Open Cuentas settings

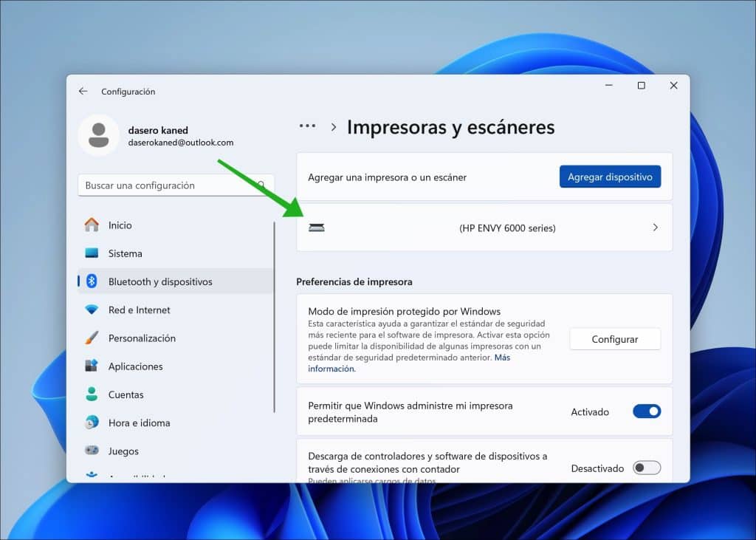click(x=176, y=394)
